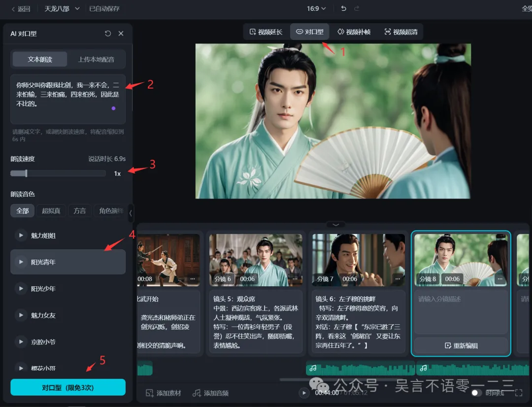
Task: Select the sword fight thumbnail at 00:08
Action: point(168,260)
